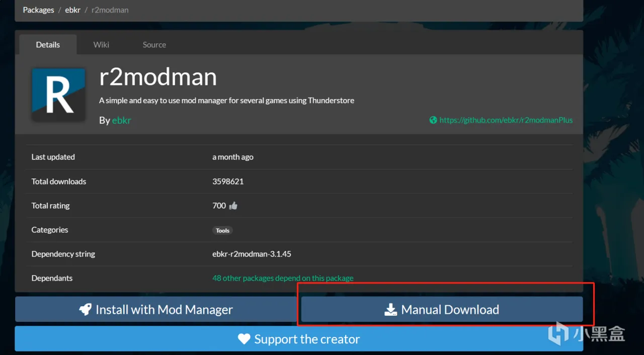Select the r2modman breadcrumb entry
The width and height of the screenshot is (644, 355).
(110, 10)
